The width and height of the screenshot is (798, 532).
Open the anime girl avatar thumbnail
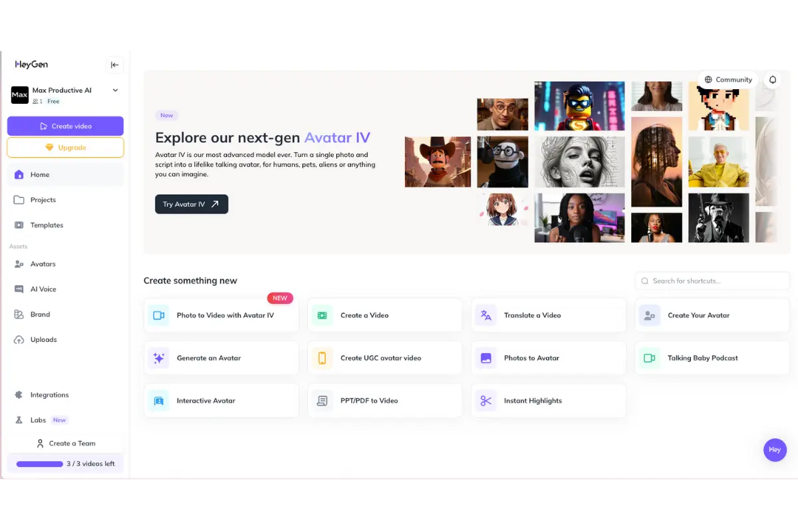coord(503,209)
